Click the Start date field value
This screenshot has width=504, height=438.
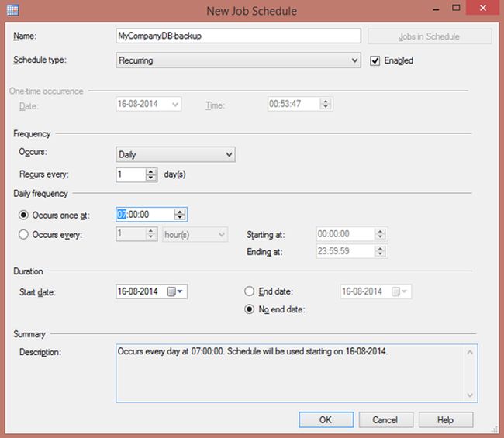click(x=138, y=291)
